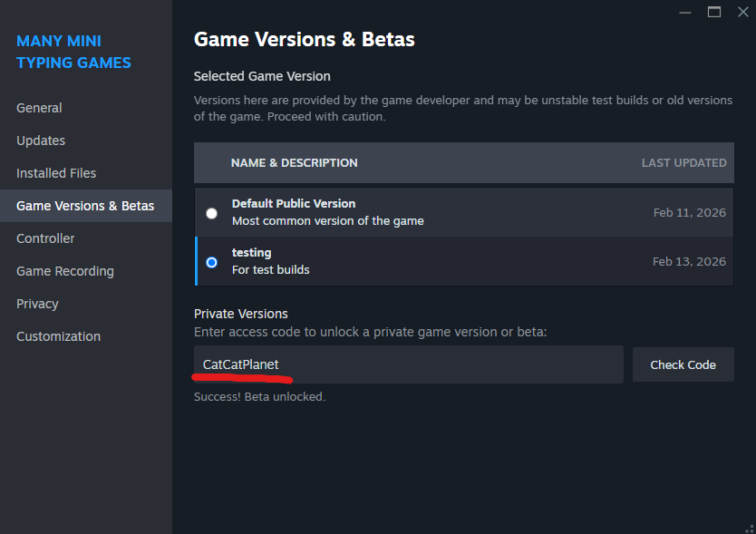Click the private version access code field
Viewport: 756px width, 534px height.
tap(408, 364)
